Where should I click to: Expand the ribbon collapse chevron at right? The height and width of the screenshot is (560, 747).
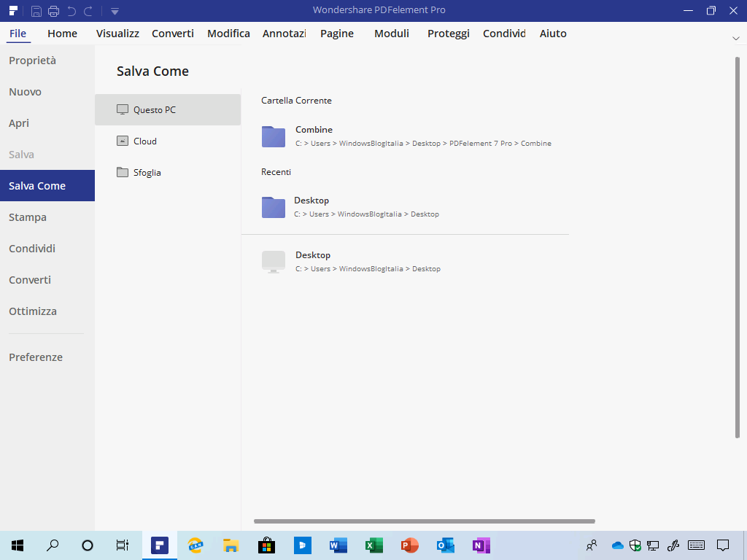point(735,38)
